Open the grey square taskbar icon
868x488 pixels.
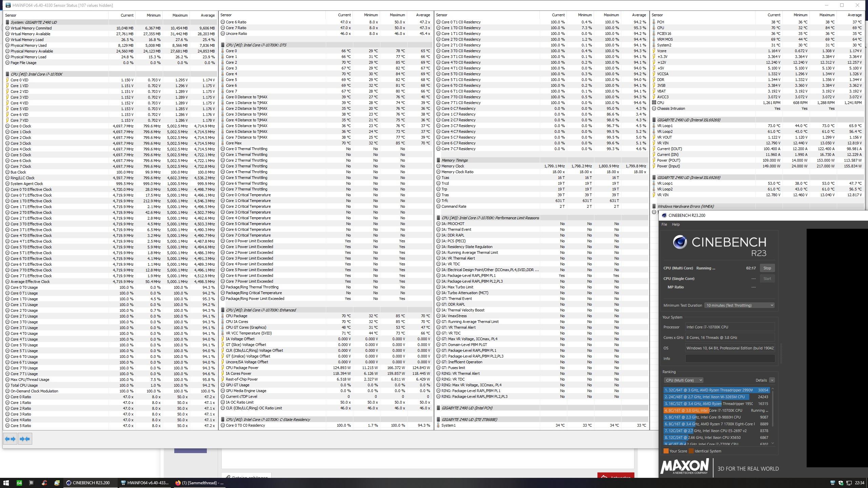pyautogui.click(x=32, y=483)
